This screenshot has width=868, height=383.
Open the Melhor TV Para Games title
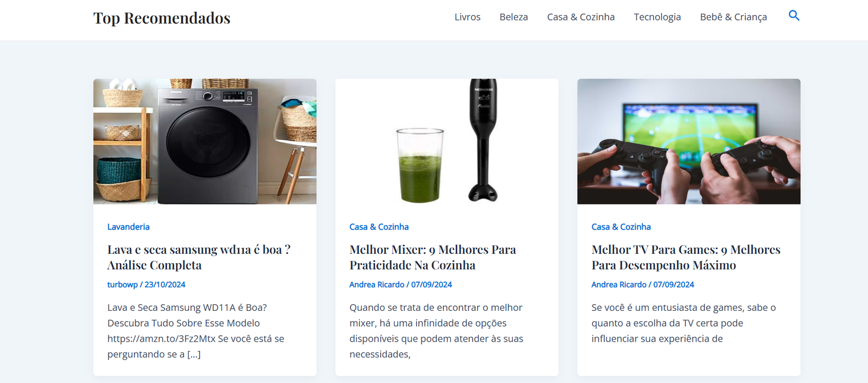pyautogui.click(x=686, y=257)
